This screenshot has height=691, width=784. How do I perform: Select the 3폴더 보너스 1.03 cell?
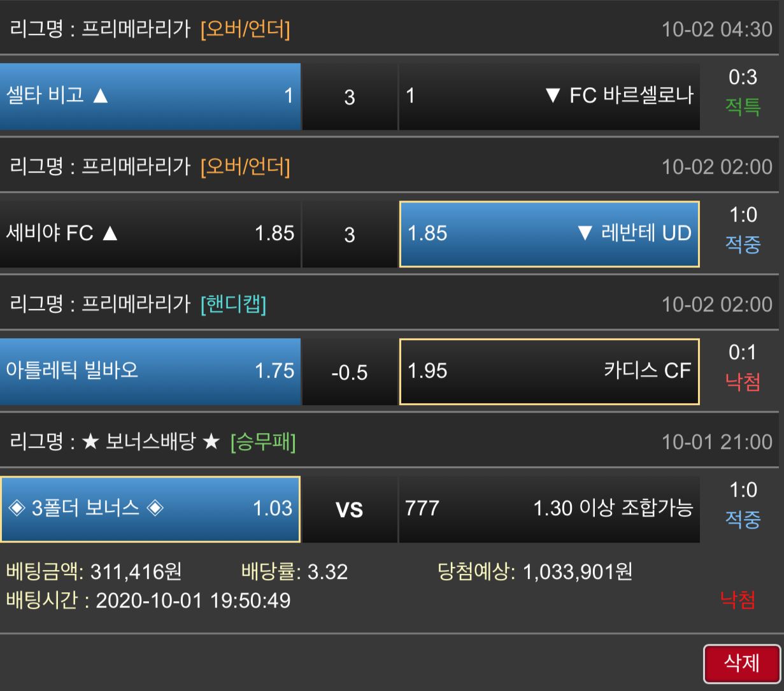pyautogui.click(x=150, y=509)
